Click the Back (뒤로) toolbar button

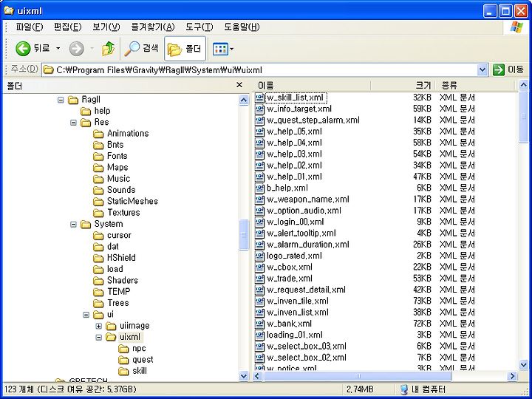tap(33, 49)
